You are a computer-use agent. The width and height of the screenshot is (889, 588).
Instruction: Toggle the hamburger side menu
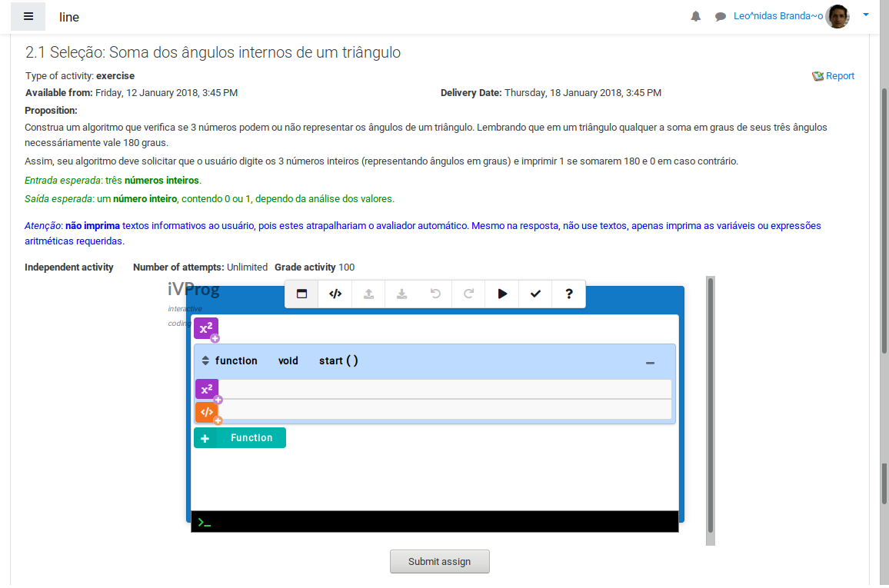[x=28, y=16]
